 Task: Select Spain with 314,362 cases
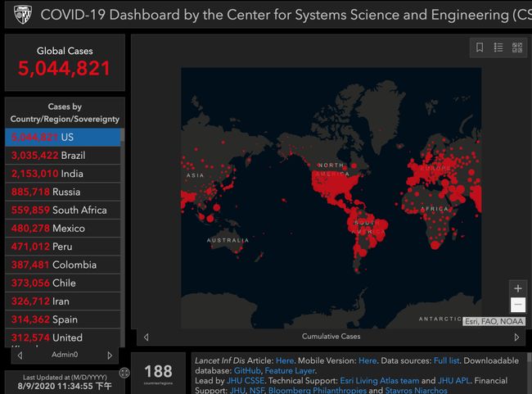[63, 319]
